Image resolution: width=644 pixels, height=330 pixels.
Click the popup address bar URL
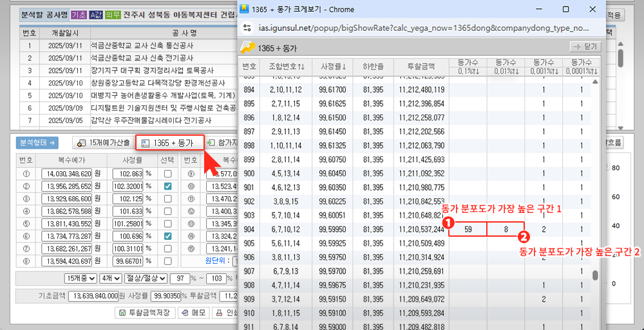424,28
